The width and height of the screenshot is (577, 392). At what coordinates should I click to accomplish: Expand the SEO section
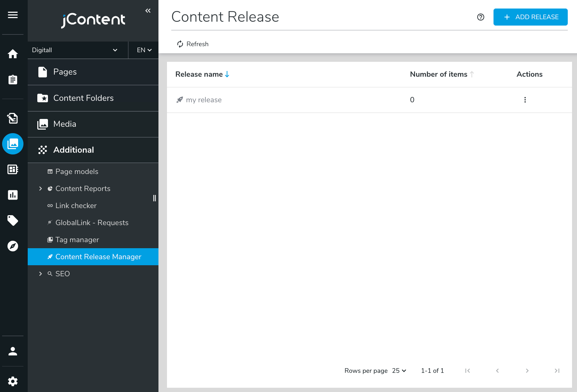(40, 274)
